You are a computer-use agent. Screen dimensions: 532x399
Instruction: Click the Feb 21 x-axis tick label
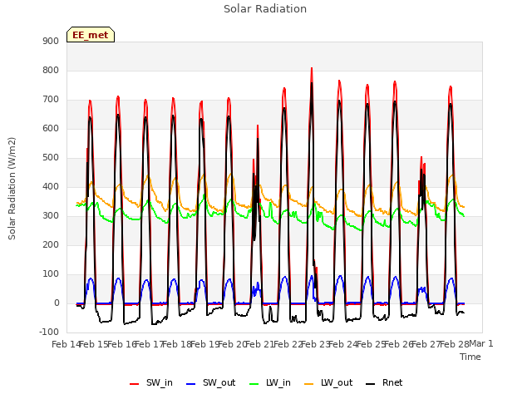(259, 344)
